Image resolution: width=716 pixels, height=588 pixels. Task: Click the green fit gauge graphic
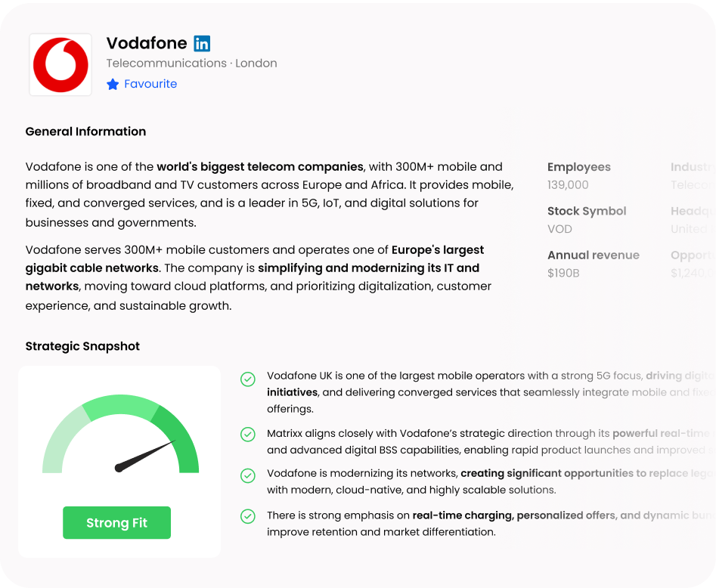click(119, 438)
